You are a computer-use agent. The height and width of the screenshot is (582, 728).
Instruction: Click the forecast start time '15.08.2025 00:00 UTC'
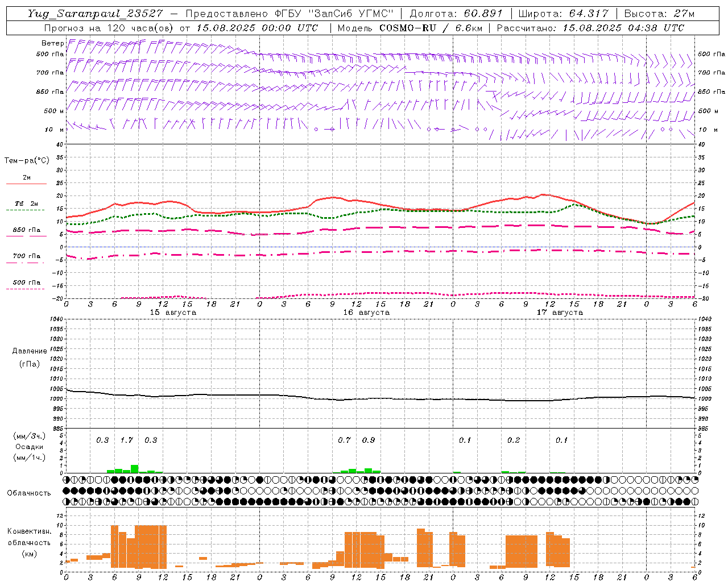(257, 28)
